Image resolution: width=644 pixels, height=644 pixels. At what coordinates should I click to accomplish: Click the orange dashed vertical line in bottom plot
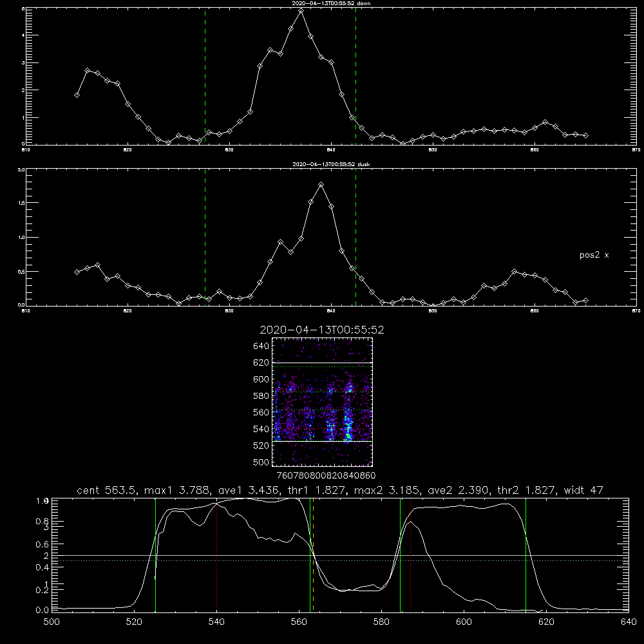[x=314, y=554]
